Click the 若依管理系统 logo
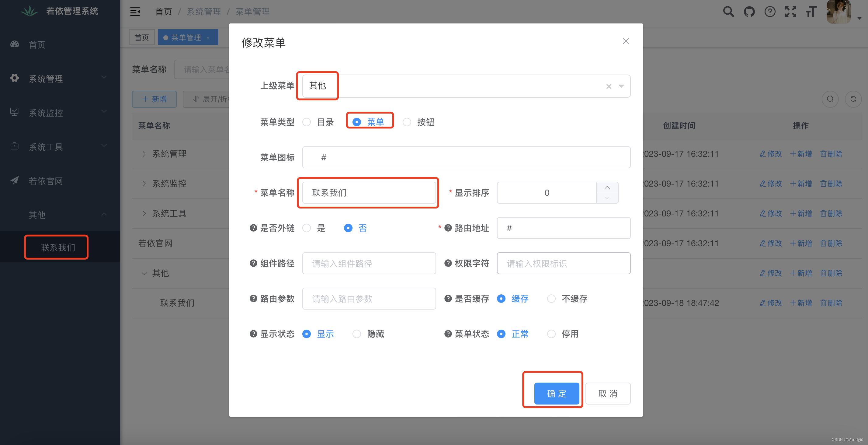 click(60, 11)
